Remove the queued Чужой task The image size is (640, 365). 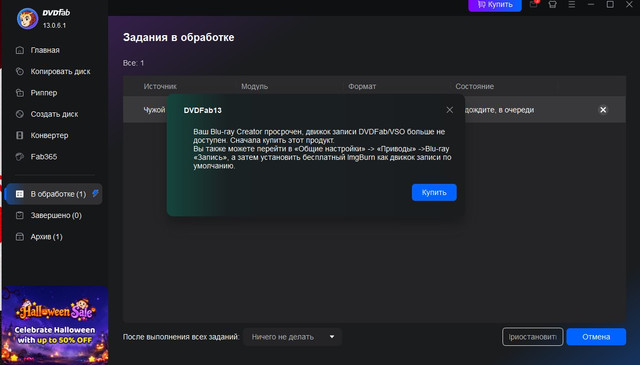tap(603, 110)
